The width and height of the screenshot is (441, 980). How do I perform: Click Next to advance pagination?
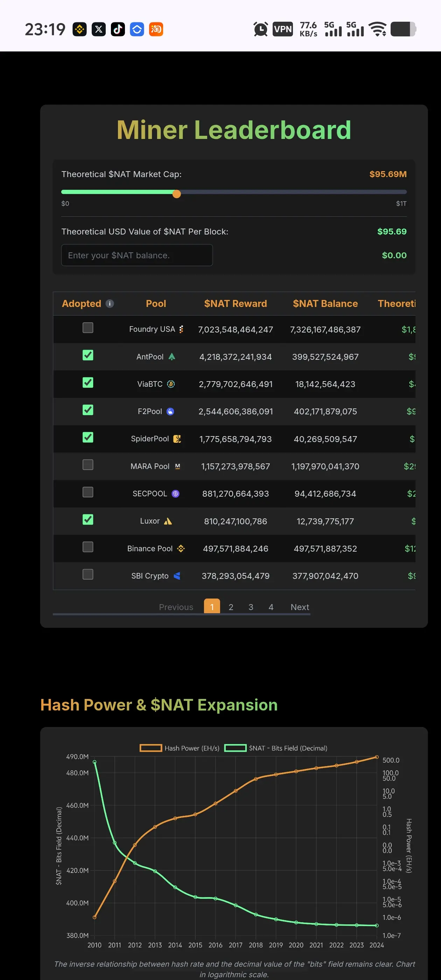click(x=300, y=607)
